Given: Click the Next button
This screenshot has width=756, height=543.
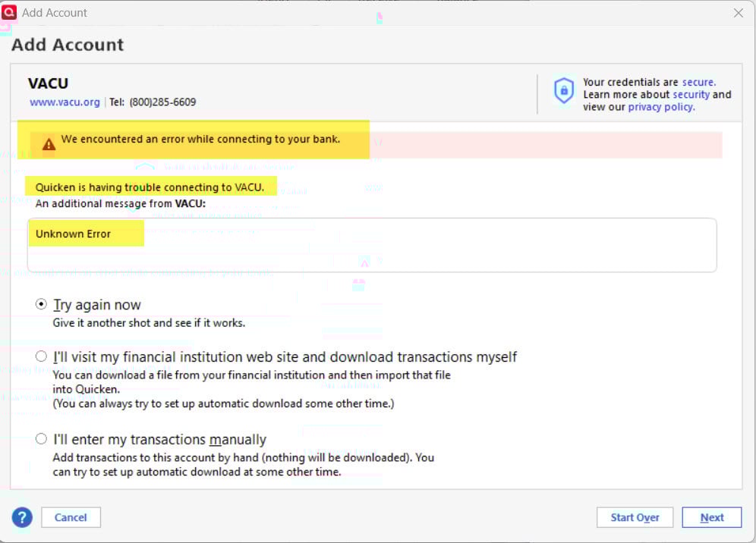Looking at the screenshot, I should pos(712,517).
